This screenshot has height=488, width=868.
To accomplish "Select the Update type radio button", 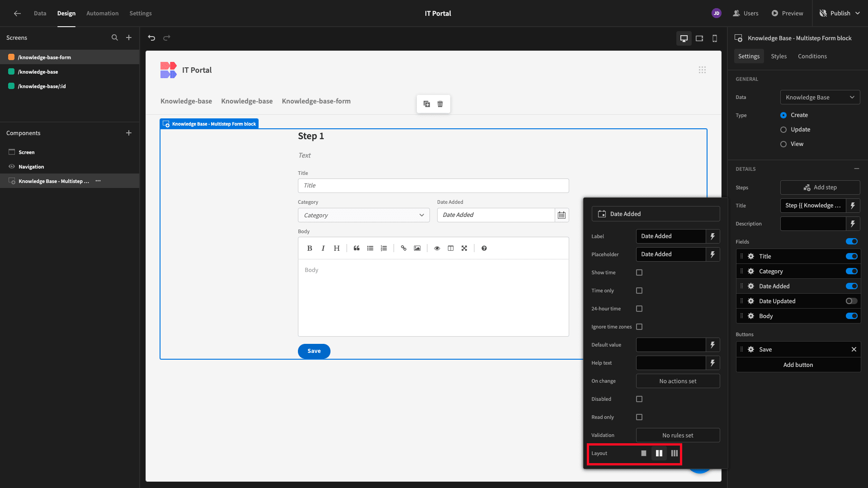I will (x=783, y=130).
